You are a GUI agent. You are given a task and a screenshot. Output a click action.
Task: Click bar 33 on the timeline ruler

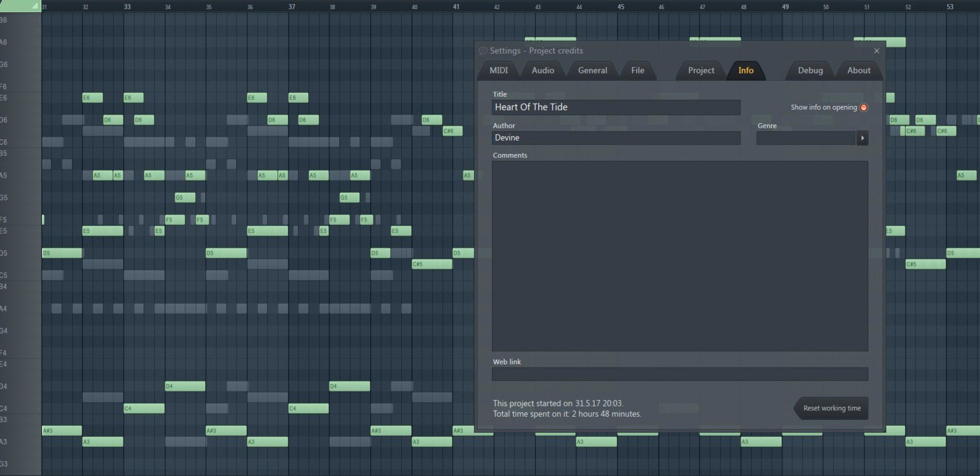click(127, 7)
